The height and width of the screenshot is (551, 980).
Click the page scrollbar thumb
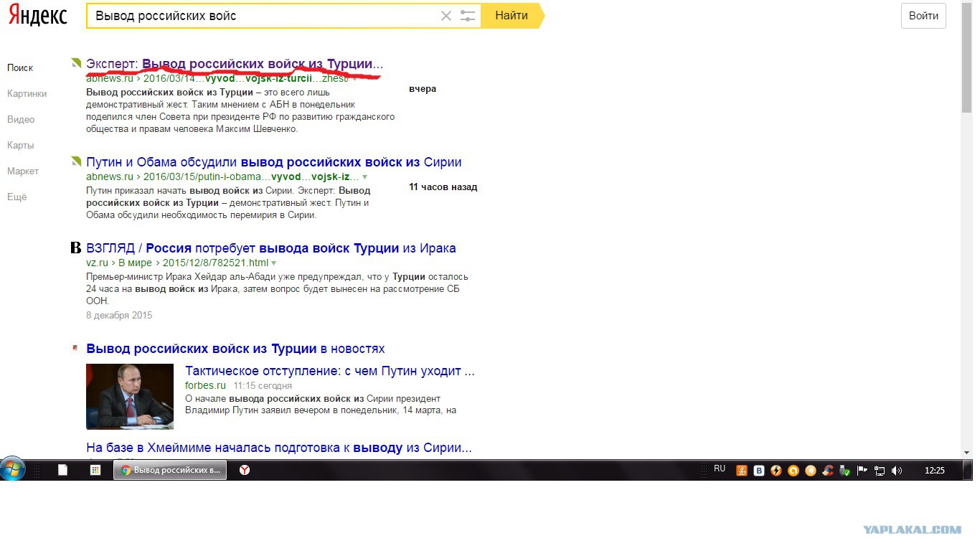click(966, 59)
